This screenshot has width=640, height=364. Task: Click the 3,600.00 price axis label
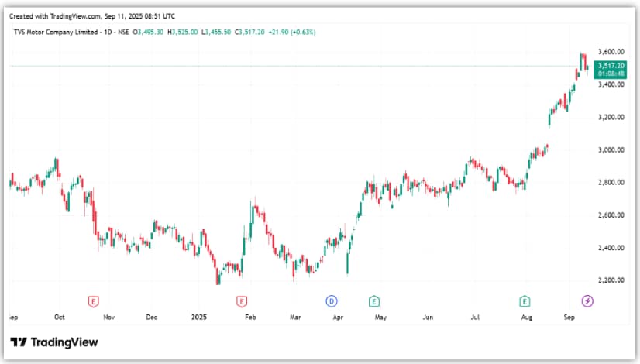[611, 52]
